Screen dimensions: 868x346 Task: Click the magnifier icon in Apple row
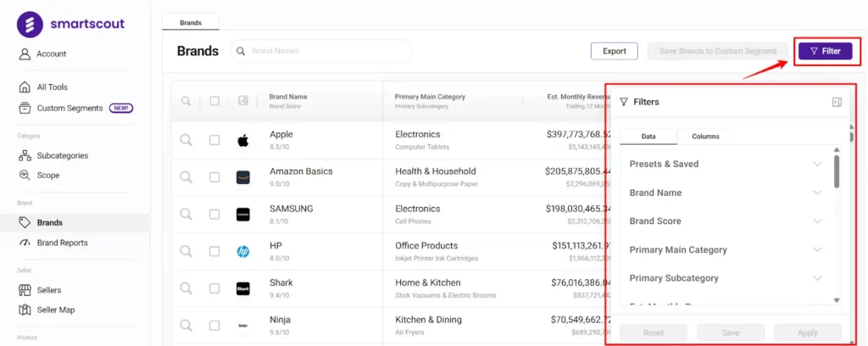(x=186, y=140)
